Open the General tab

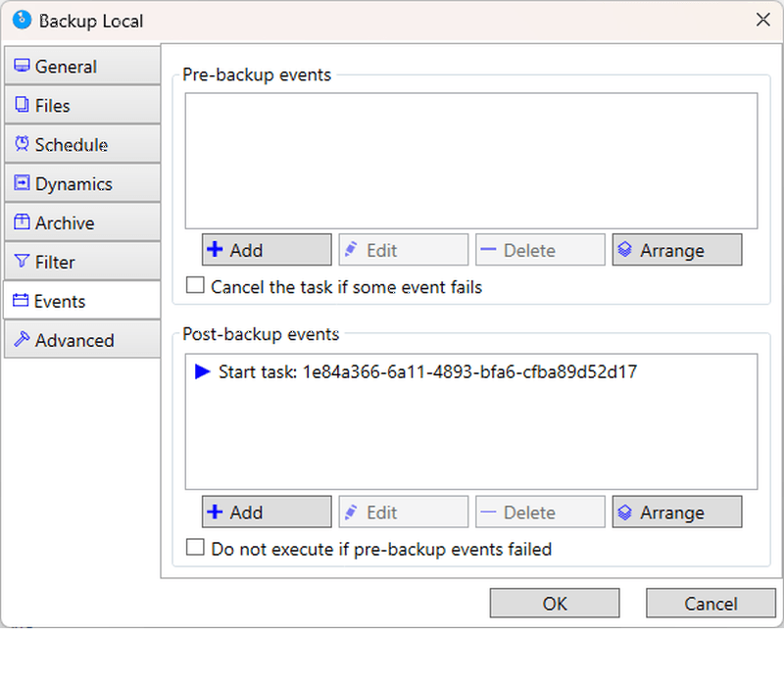click(x=82, y=66)
